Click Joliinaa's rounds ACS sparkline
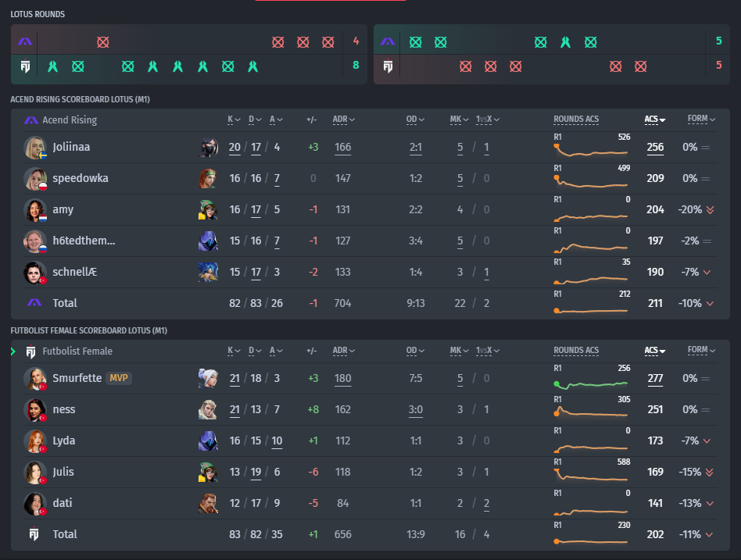This screenshot has width=741, height=560. pos(591,151)
